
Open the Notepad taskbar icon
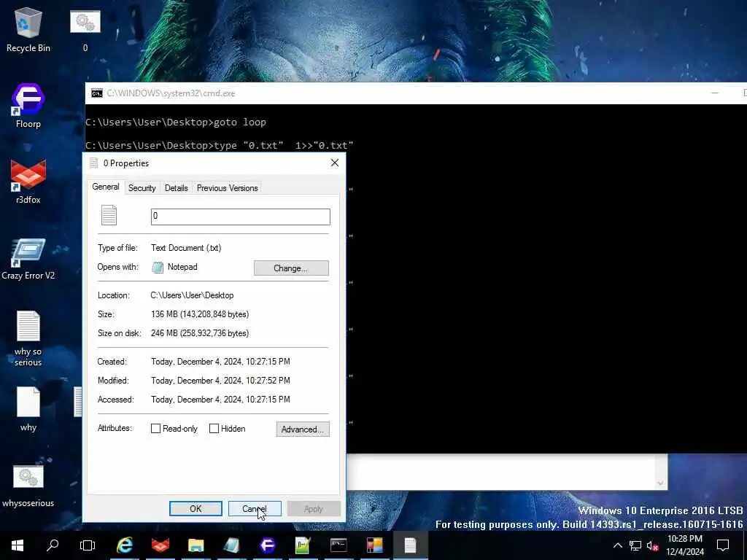click(x=231, y=545)
